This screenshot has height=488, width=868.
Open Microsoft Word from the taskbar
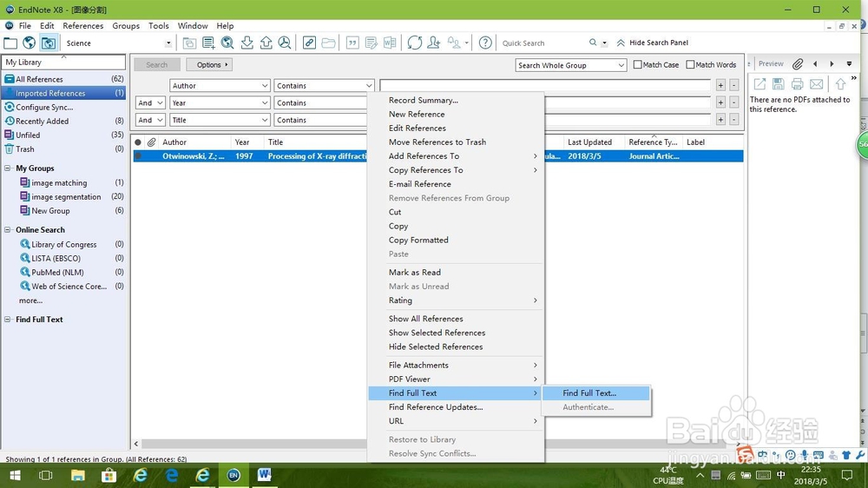coord(265,475)
